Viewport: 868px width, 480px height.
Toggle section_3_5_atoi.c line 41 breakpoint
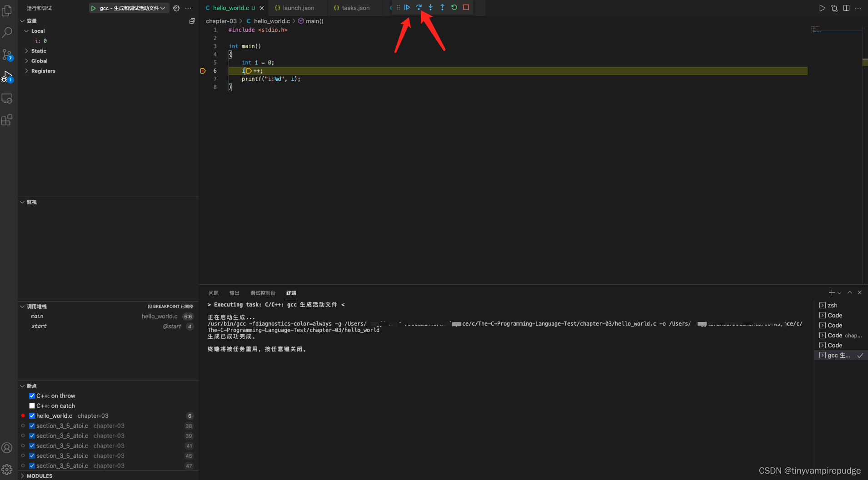tap(32, 446)
